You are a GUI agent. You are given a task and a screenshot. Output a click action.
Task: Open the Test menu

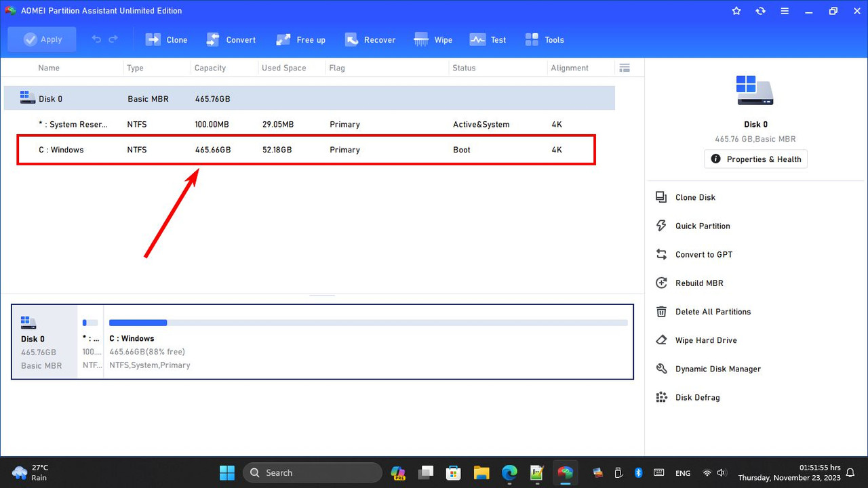[x=488, y=39]
